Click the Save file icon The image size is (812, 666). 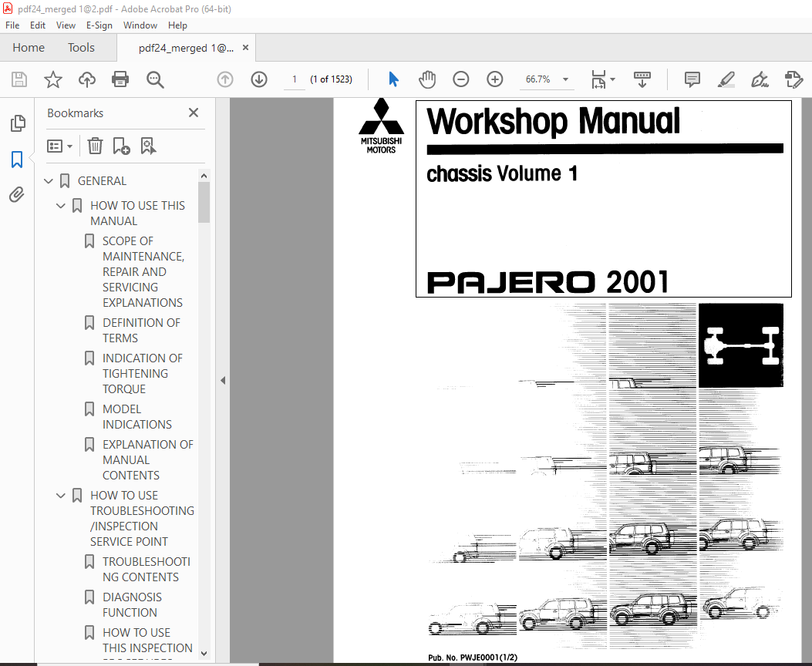pos(19,79)
